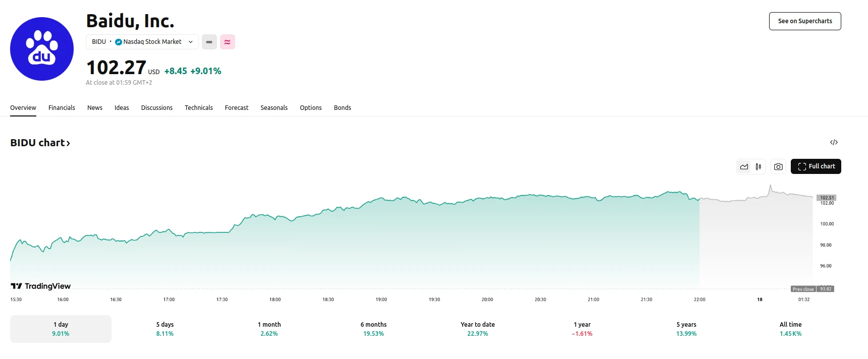Expand the BIDU chart section chevron
This screenshot has height=359, width=868.
pyautogui.click(x=69, y=143)
